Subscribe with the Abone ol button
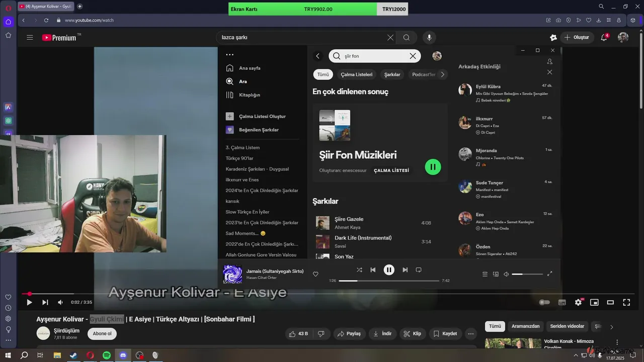Screen dimensions: 644x362 click(102, 333)
